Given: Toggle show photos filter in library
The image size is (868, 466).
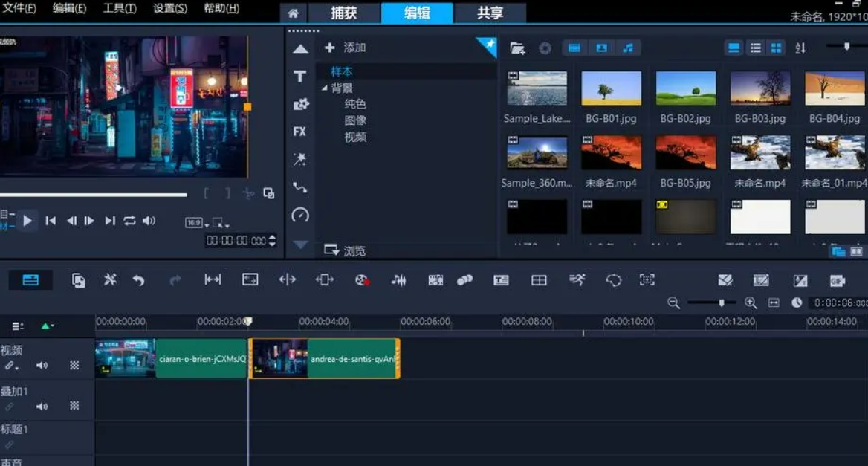Looking at the screenshot, I should click(x=602, y=48).
